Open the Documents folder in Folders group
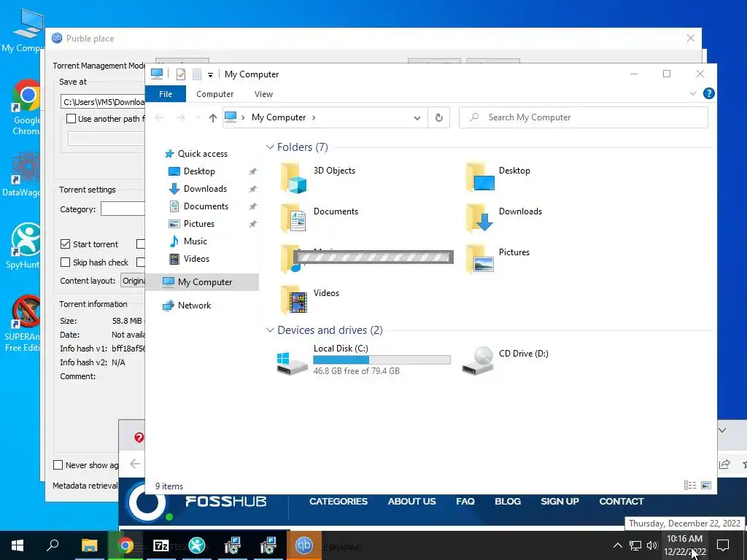The width and height of the screenshot is (747, 560). [320, 219]
